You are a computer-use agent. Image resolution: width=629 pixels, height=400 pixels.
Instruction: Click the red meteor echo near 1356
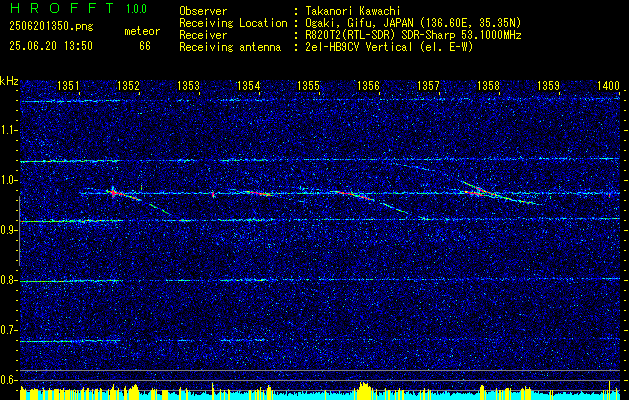(x=355, y=195)
